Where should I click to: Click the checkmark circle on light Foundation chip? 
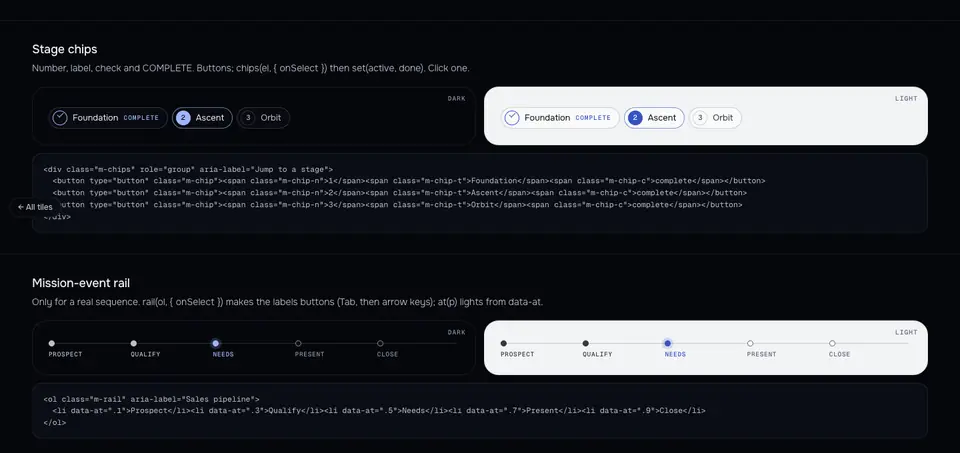point(512,118)
